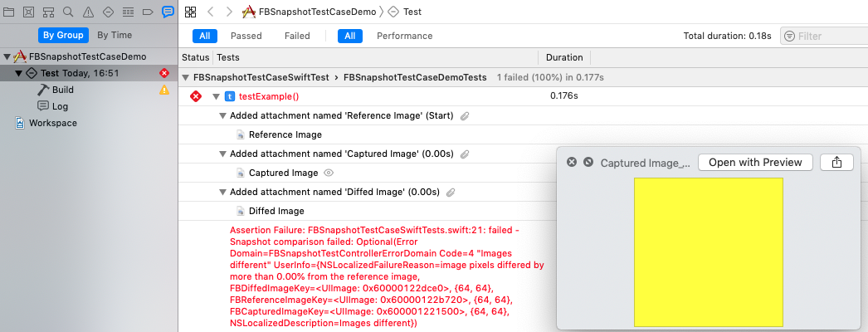This screenshot has width=868, height=332.
Task: Switch navigator to By Time
Action: pyautogui.click(x=115, y=35)
